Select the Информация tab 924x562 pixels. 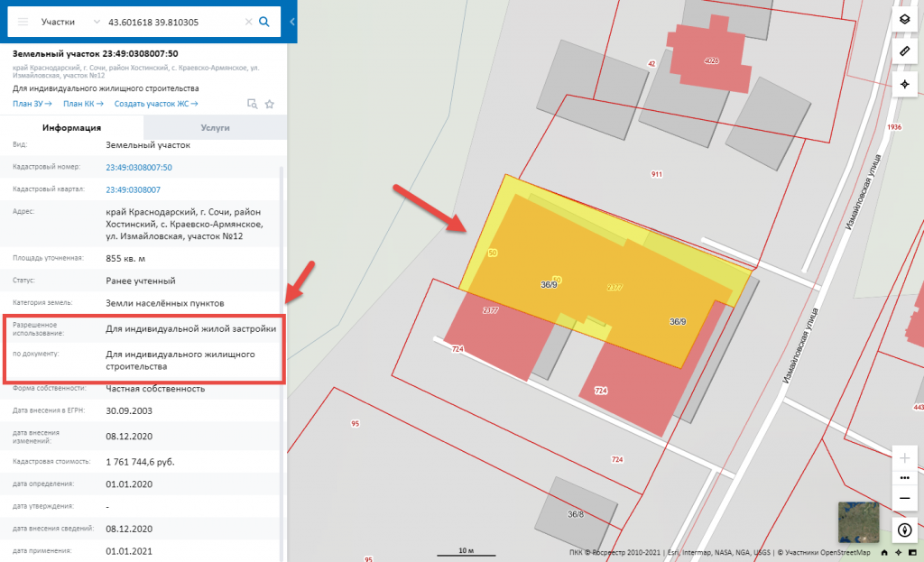click(x=71, y=128)
